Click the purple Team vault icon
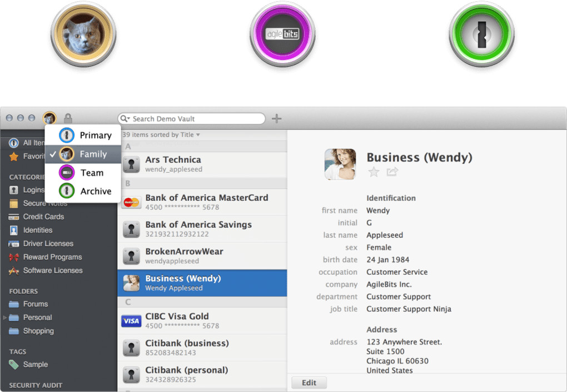Viewport: 567px width, 392px height. coord(67,173)
